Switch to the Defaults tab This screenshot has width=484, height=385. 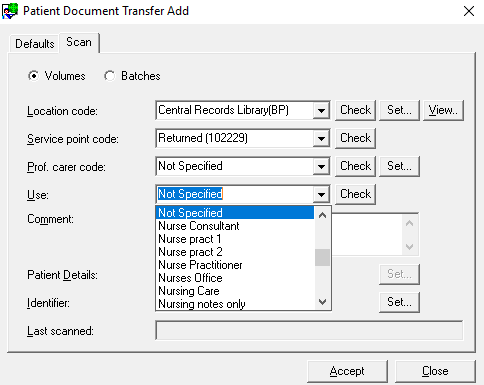(x=35, y=44)
